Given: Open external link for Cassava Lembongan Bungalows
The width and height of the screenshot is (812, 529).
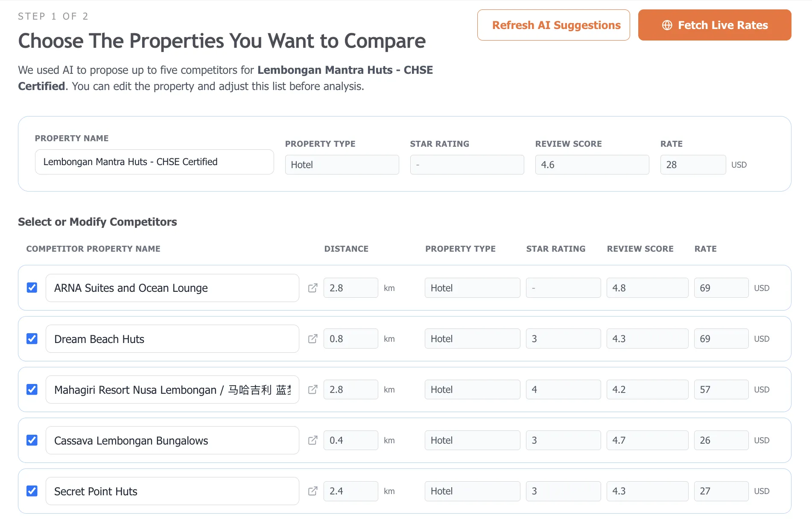Looking at the screenshot, I should click(313, 440).
